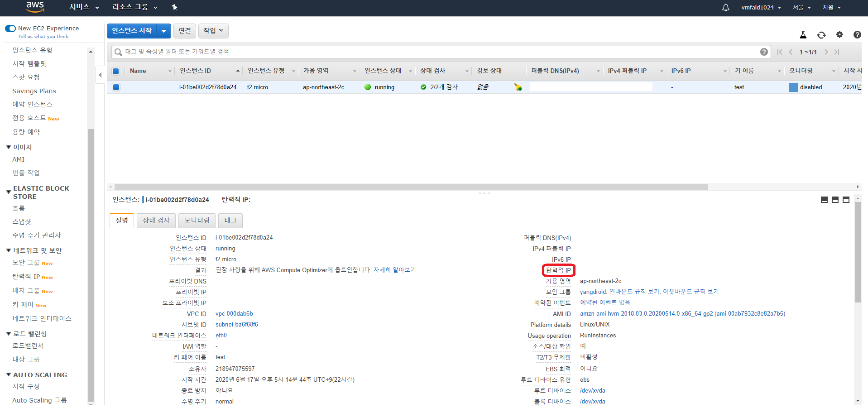The image size is (868, 408).
Task: Click the green running status icon
Action: coord(368,87)
